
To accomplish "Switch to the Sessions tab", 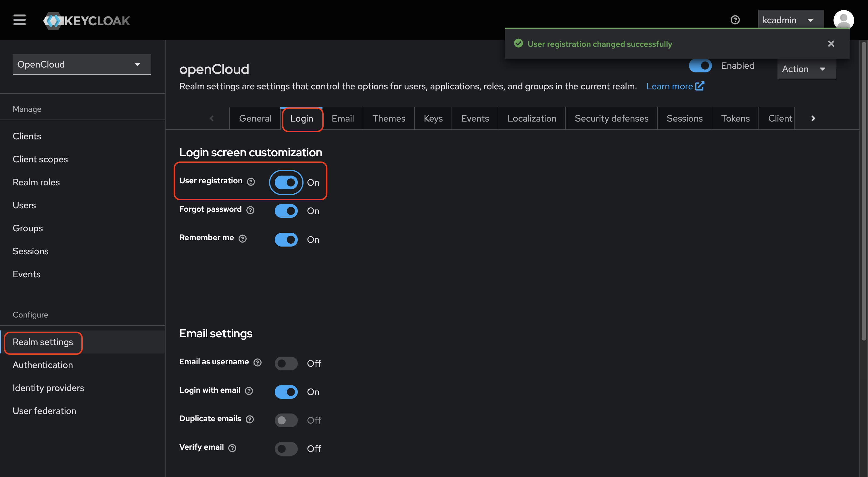I will 684,118.
